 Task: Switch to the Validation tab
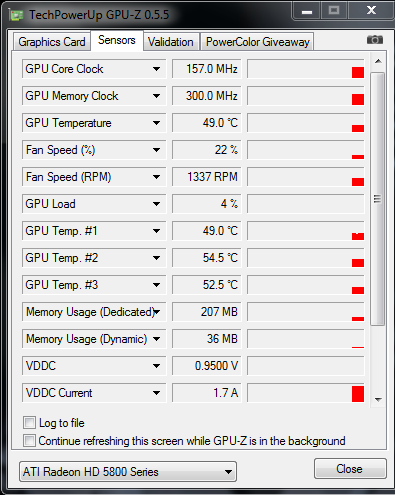[171, 42]
